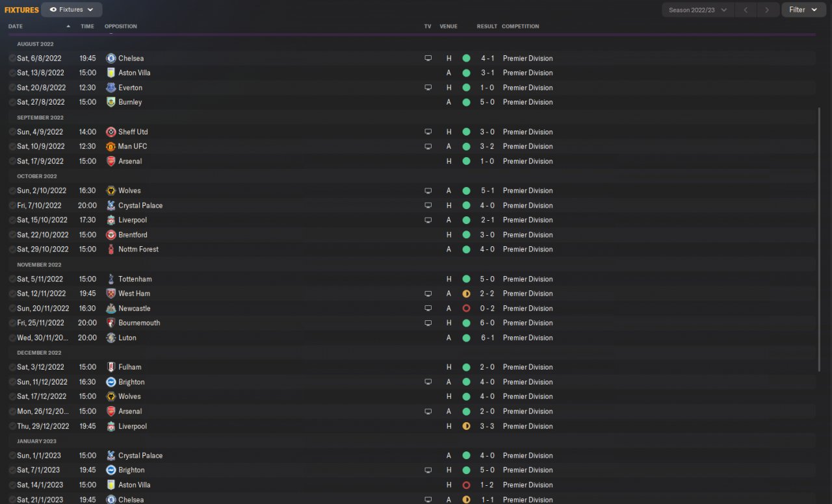Click the red loss indicator for Newcastle match

(466, 309)
